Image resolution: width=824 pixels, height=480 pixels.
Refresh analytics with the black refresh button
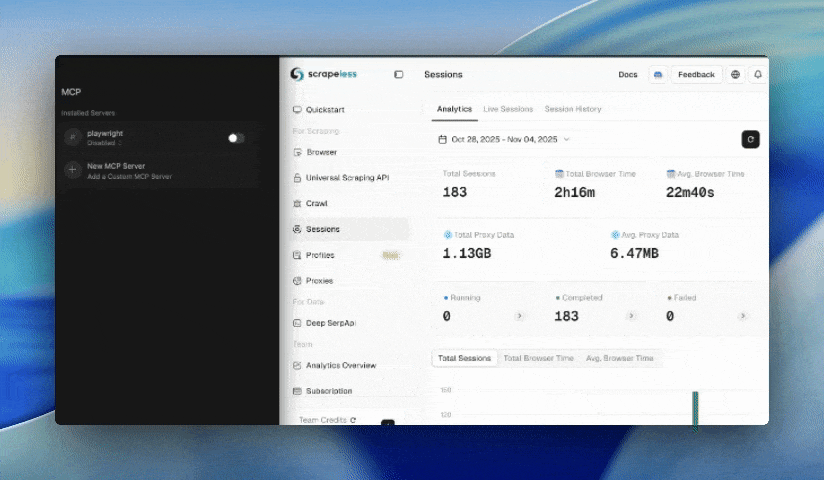[x=750, y=140]
